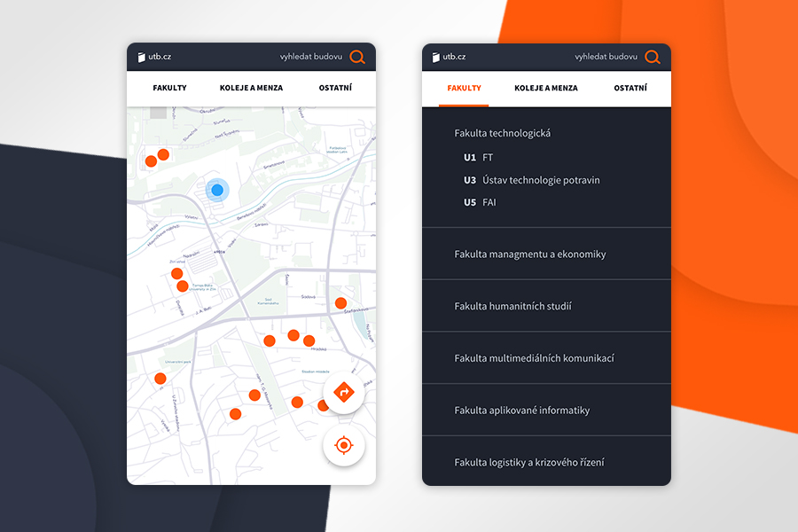Open the OSTATNÍ tab in the list screen
The width and height of the screenshot is (798, 532).
coord(630,89)
